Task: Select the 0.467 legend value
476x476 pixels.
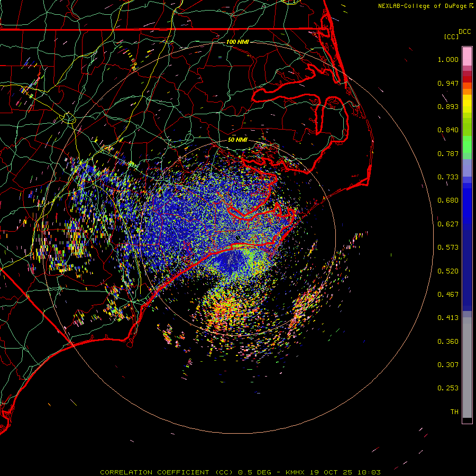Action: [448, 295]
